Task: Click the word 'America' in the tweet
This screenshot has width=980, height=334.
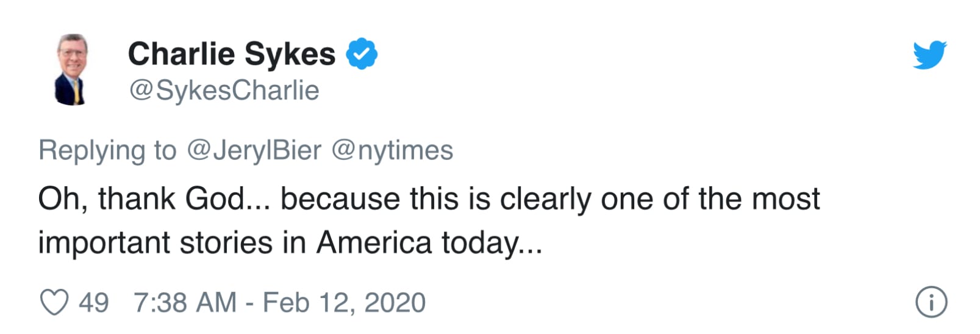Action: click(x=374, y=243)
